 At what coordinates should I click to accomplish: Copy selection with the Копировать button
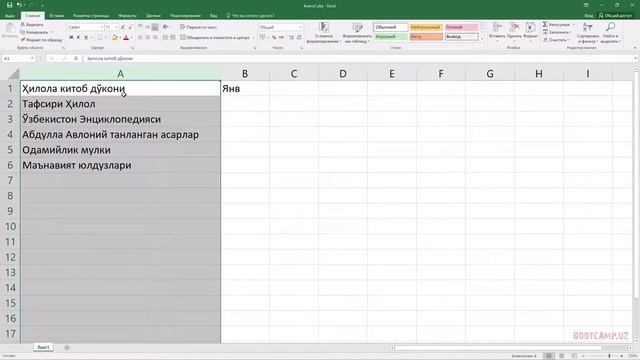click(x=36, y=32)
